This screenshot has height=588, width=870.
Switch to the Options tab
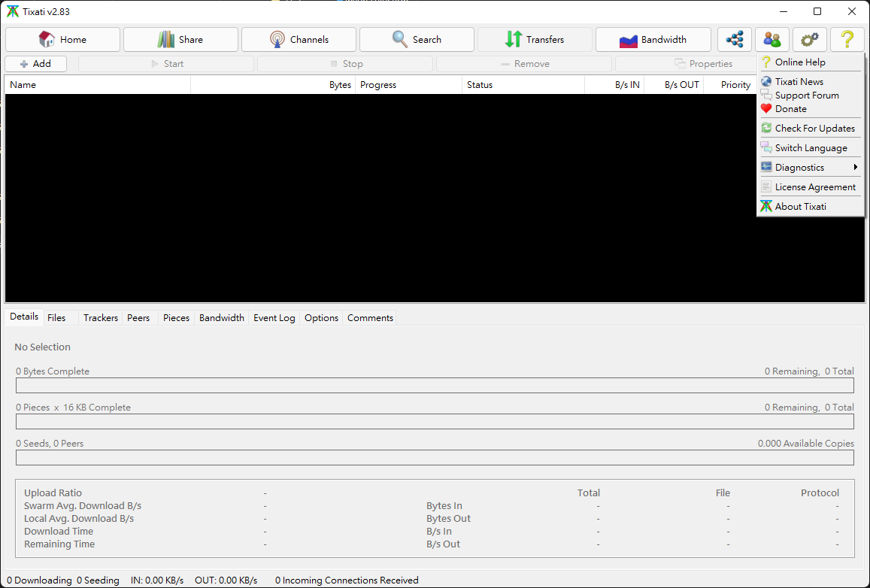(321, 318)
